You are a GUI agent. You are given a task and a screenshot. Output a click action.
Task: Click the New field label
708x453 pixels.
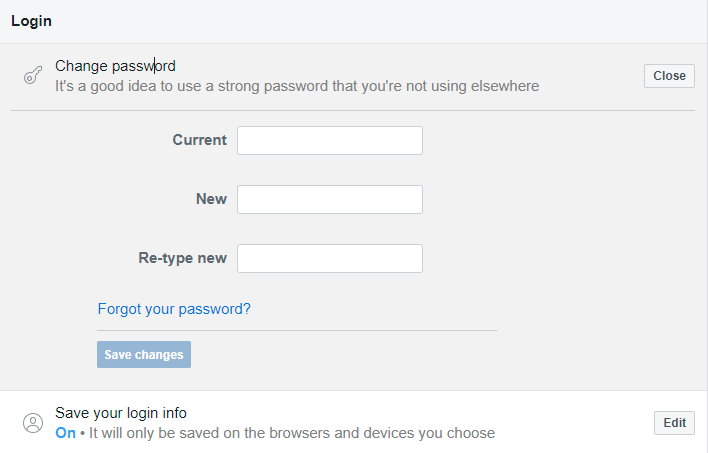pos(211,199)
